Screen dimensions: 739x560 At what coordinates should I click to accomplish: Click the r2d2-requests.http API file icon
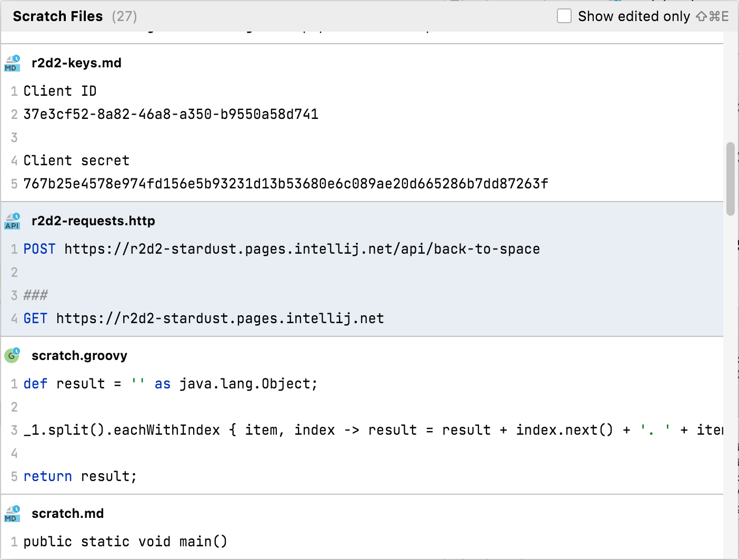(x=12, y=221)
